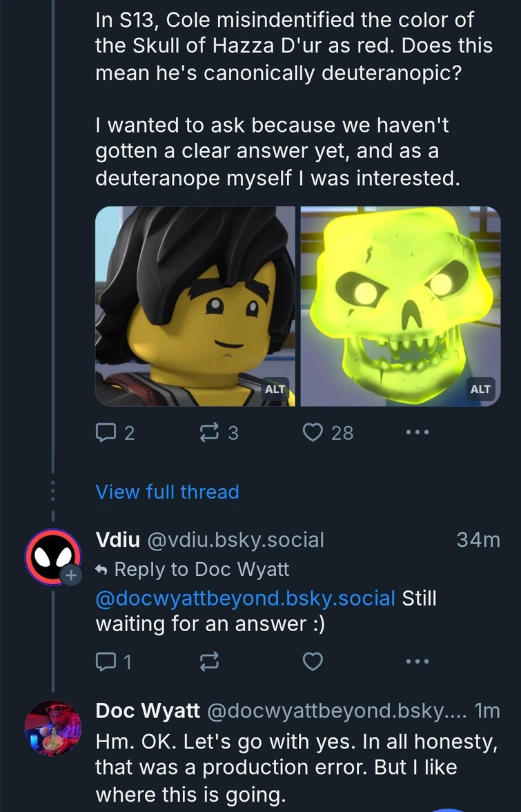521x812 pixels.
Task: Open Doc Wyatt's display name link
Action: pyautogui.click(x=148, y=710)
